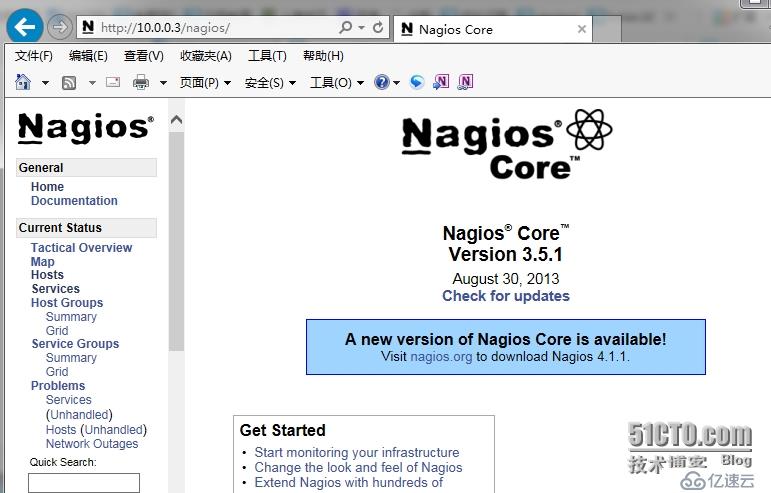Viewport: 771px width, 493px height.
Task: Expand the 安全(S) dropdown menu
Action: [x=270, y=83]
